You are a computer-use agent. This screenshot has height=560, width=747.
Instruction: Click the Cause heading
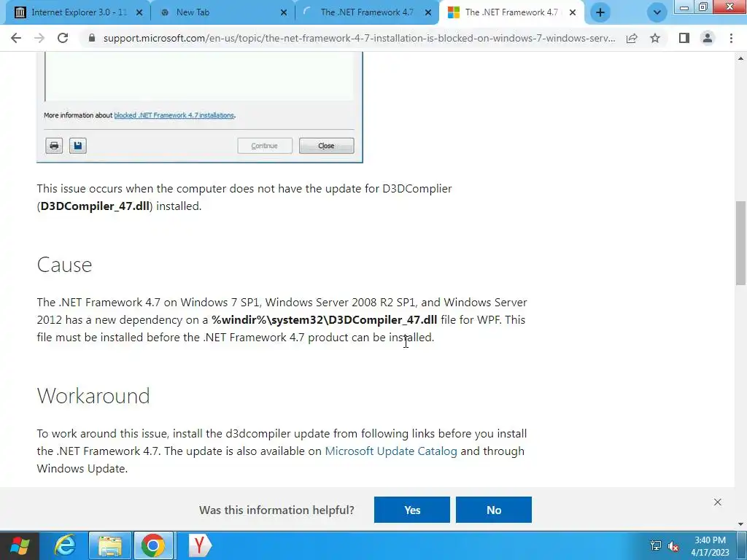coord(64,265)
